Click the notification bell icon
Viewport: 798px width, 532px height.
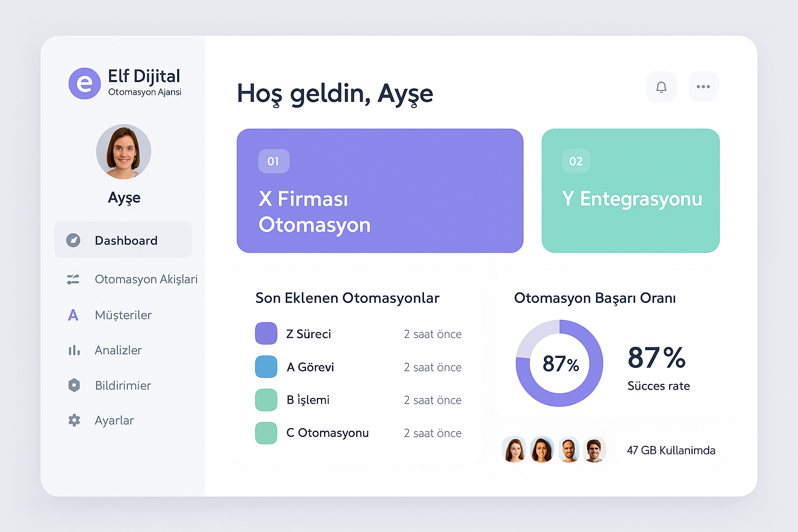(661, 87)
